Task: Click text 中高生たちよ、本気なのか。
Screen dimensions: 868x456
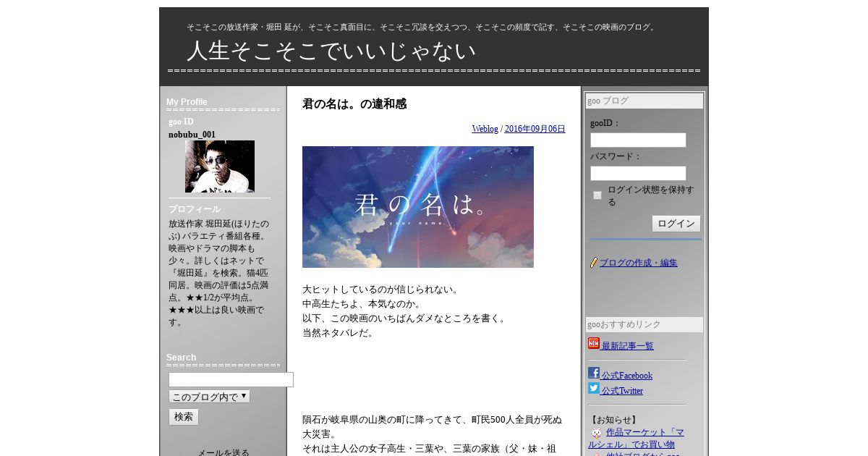Action: pos(362,304)
